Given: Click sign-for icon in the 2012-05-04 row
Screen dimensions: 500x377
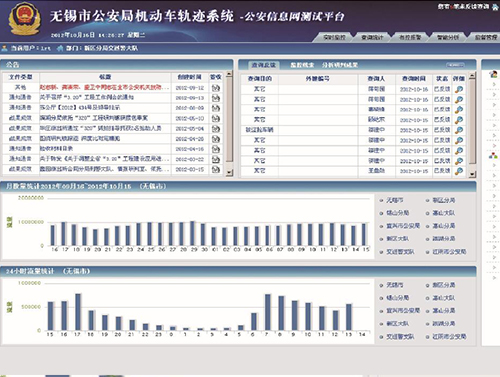Looking at the screenshot, I should point(216,129).
